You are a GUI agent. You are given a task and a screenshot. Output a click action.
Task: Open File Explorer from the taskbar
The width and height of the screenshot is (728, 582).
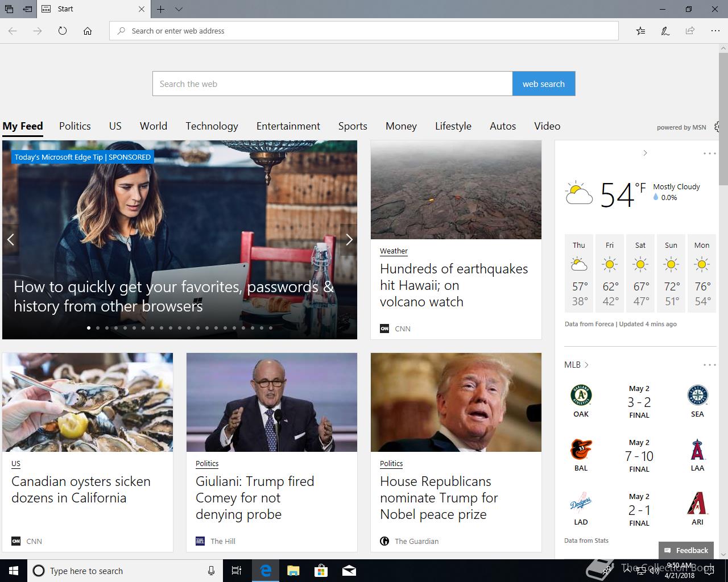tap(293, 571)
